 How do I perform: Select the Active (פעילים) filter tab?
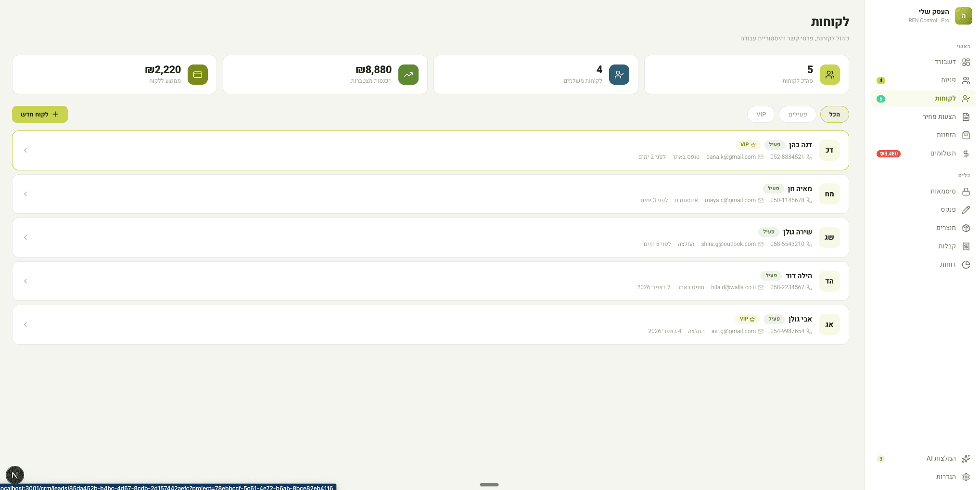click(x=797, y=115)
